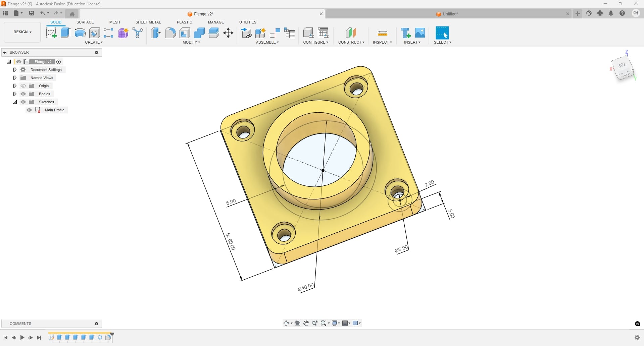Expand the COMMENTS panel
Viewport: 644px width, 346px height.
[x=97, y=324]
